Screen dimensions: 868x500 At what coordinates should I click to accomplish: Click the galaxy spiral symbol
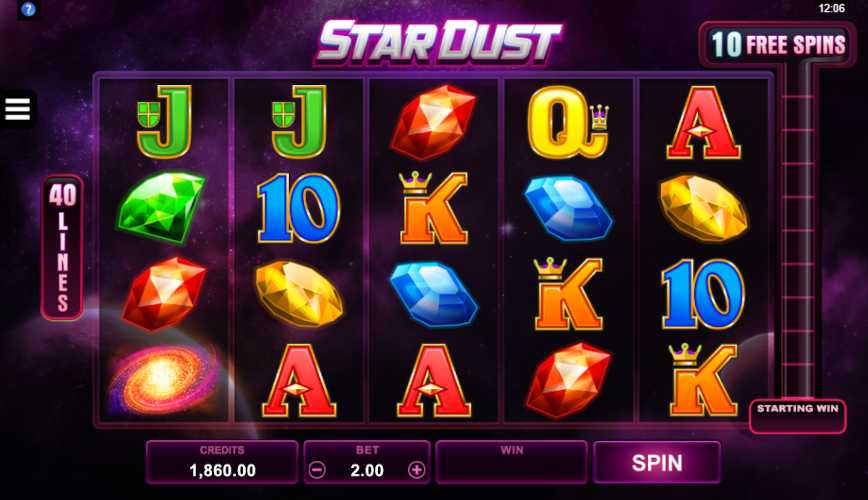[x=163, y=379]
